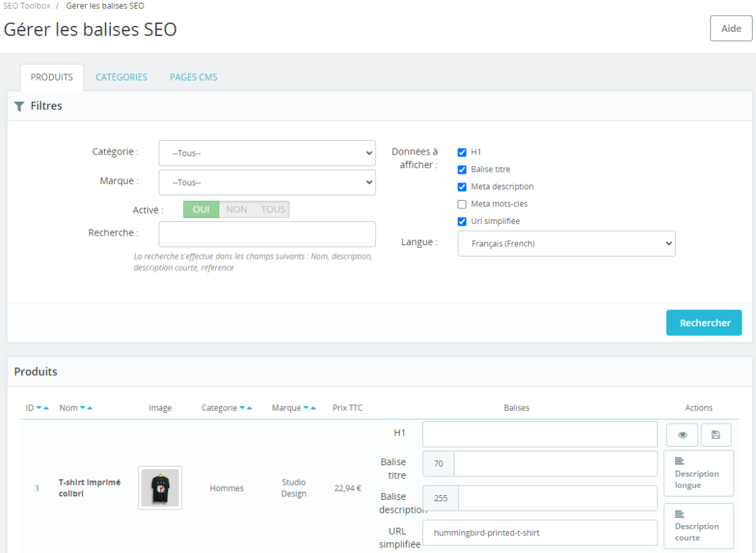Click the eye preview icon for hummingbird t-shirt
This screenshot has width=756, height=553.
click(x=682, y=434)
